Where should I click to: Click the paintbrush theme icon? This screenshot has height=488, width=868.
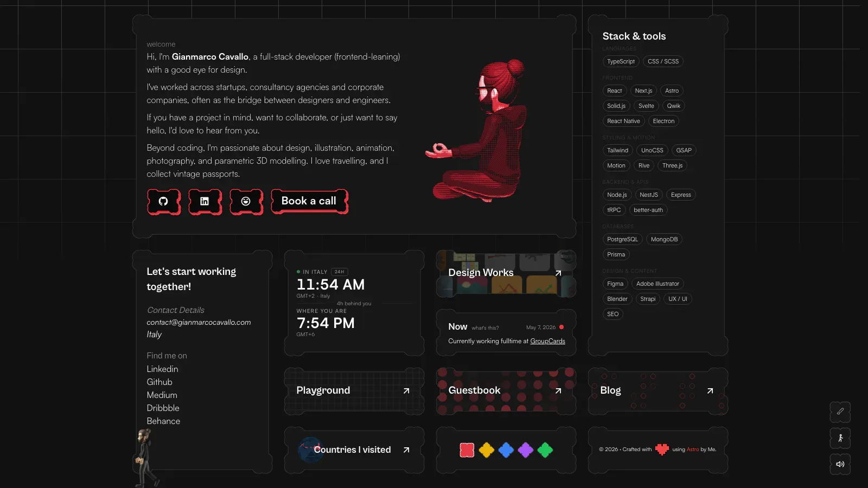pyautogui.click(x=840, y=412)
